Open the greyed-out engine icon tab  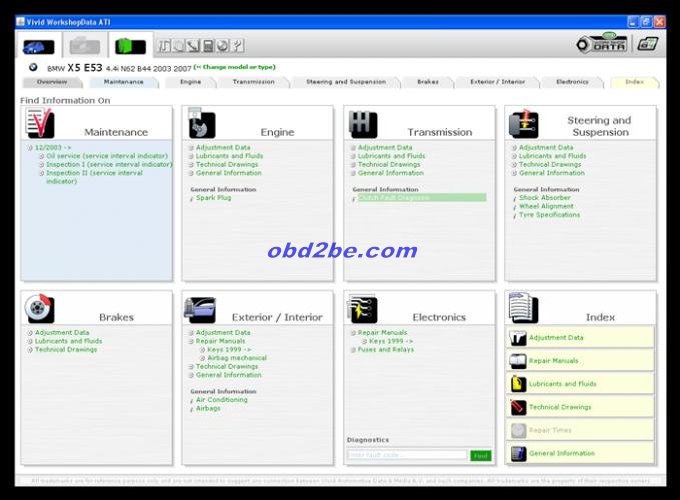[x=85, y=46]
